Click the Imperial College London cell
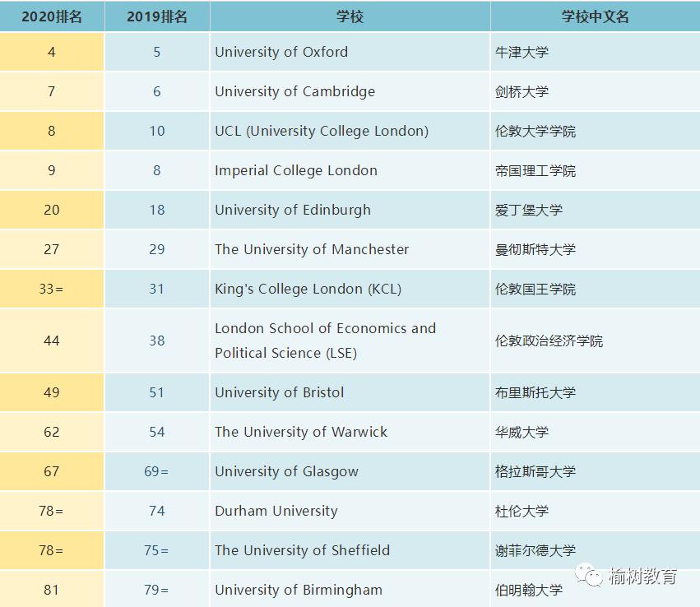This screenshot has height=607, width=700. (350, 170)
